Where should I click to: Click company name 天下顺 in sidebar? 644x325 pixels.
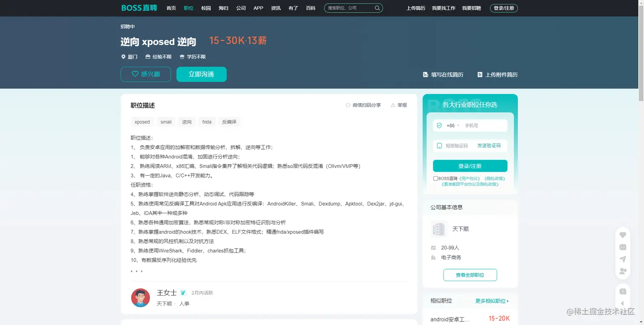(x=460, y=229)
